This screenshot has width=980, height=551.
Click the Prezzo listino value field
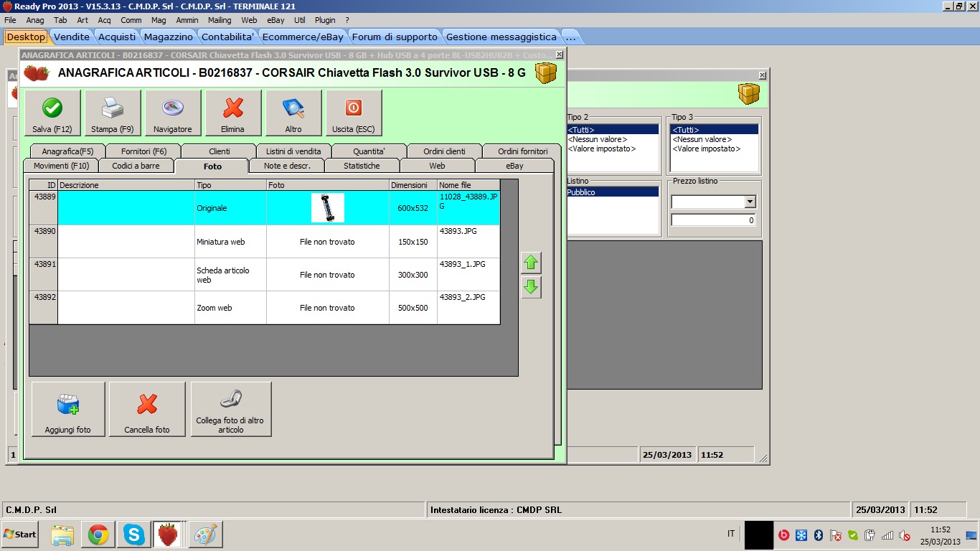pos(713,220)
